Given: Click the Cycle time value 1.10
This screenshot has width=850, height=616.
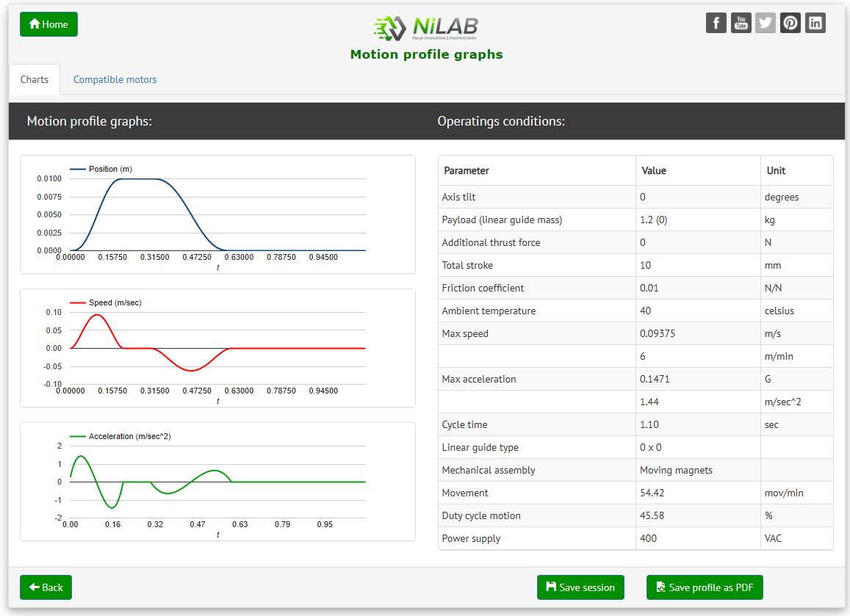Looking at the screenshot, I should (x=649, y=424).
